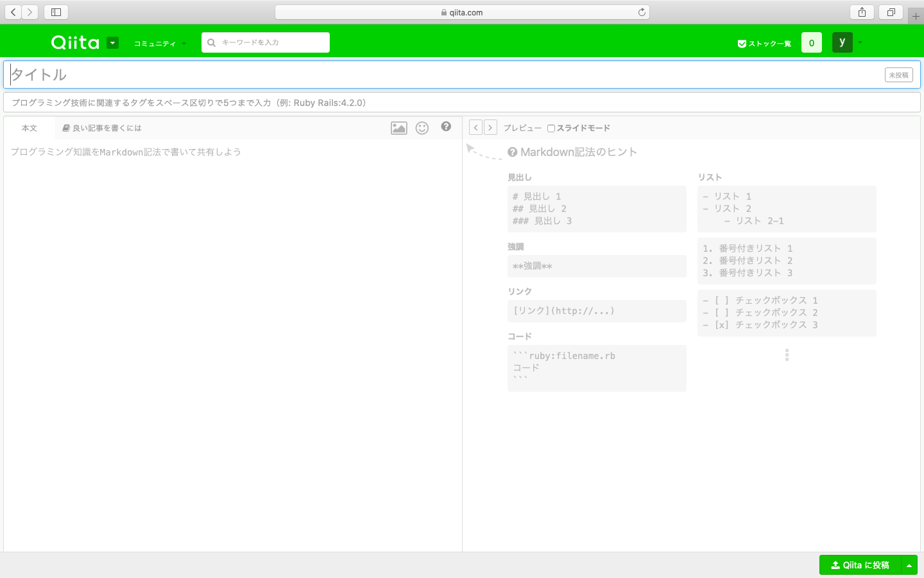Expand the コミュニティ menu
This screenshot has width=924, height=578.
point(160,44)
